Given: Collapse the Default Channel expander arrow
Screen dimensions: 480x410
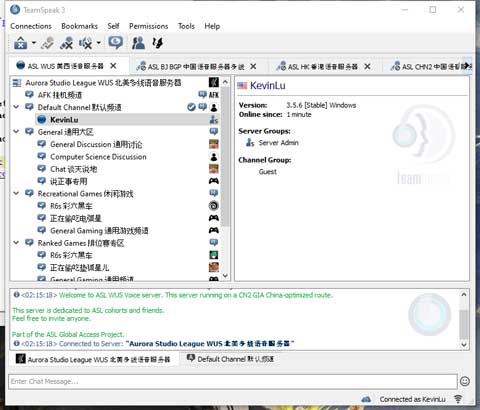Looking at the screenshot, I should (x=16, y=107).
